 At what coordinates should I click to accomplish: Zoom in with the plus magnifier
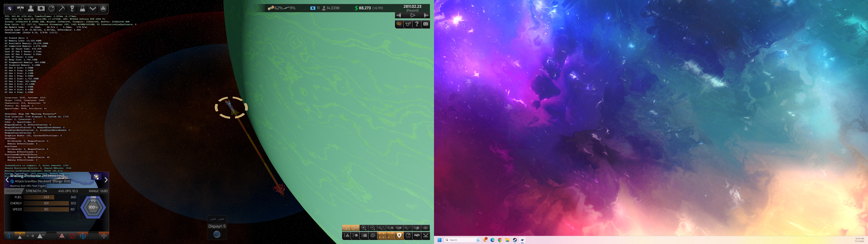pos(364,228)
